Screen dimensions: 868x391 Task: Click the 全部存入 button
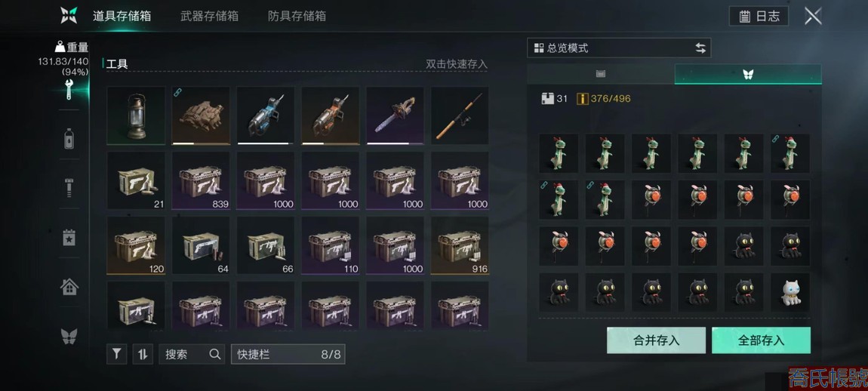pyautogui.click(x=761, y=340)
